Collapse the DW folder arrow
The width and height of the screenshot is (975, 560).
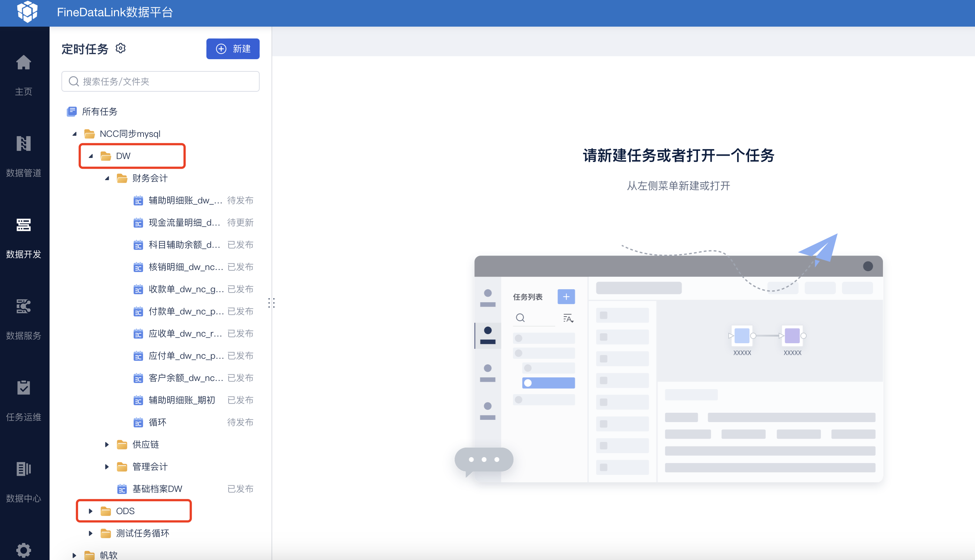click(91, 156)
